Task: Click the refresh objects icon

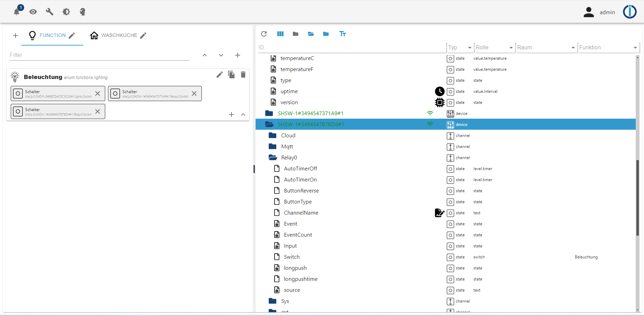Action: tap(264, 34)
